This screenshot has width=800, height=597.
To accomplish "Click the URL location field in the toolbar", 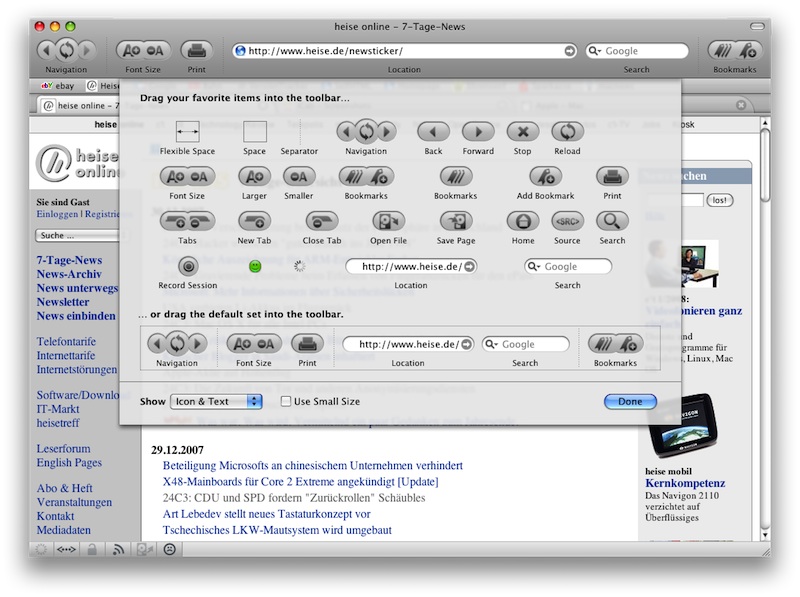I will click(x=400, y=51).
